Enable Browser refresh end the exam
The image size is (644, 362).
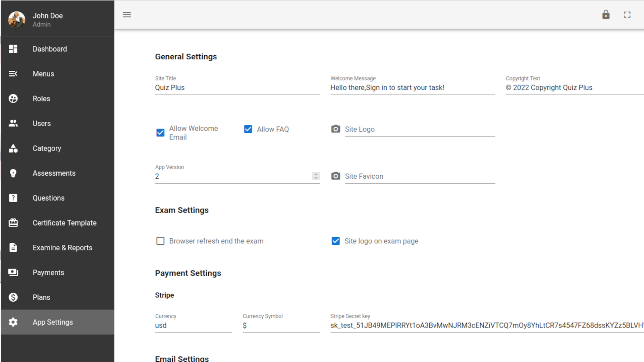click(x=160, y=241)
